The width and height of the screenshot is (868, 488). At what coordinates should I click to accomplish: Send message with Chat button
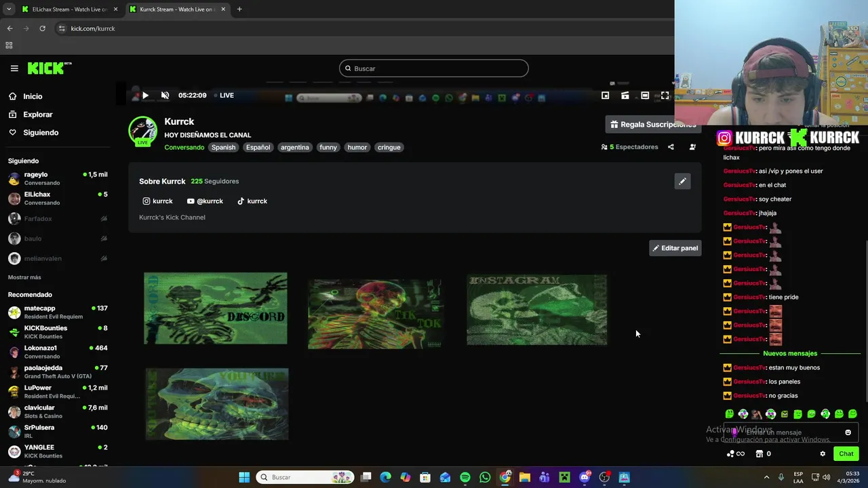tap(846, 454)
